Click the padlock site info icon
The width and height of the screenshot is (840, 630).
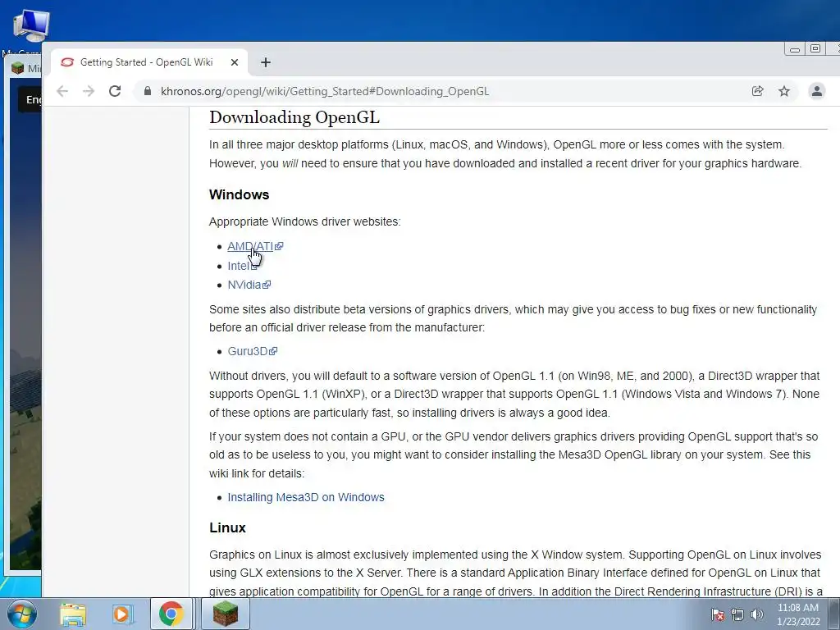point(148,91)
